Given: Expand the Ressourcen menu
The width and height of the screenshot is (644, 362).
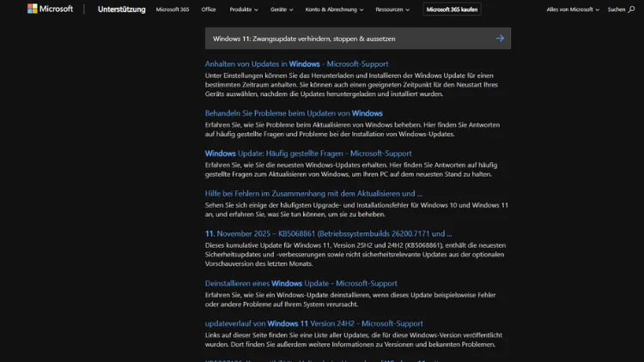Looking at the screenshot, I should (x=392, y=9).
